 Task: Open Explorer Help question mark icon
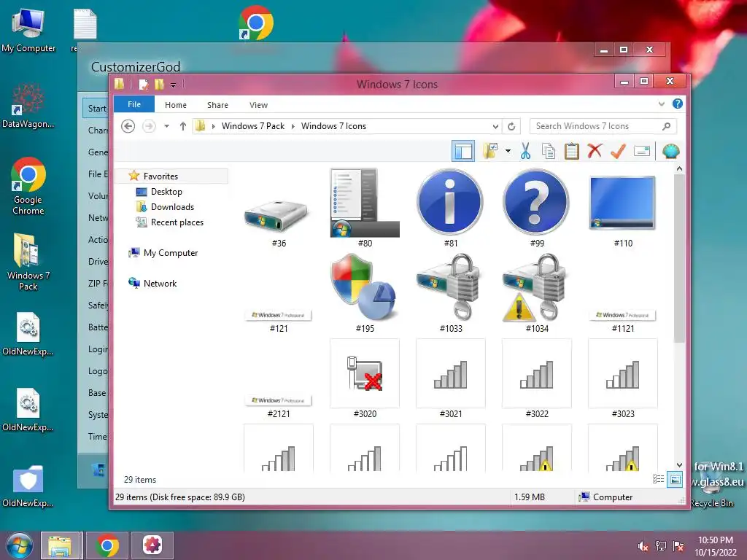coord(678,104)
